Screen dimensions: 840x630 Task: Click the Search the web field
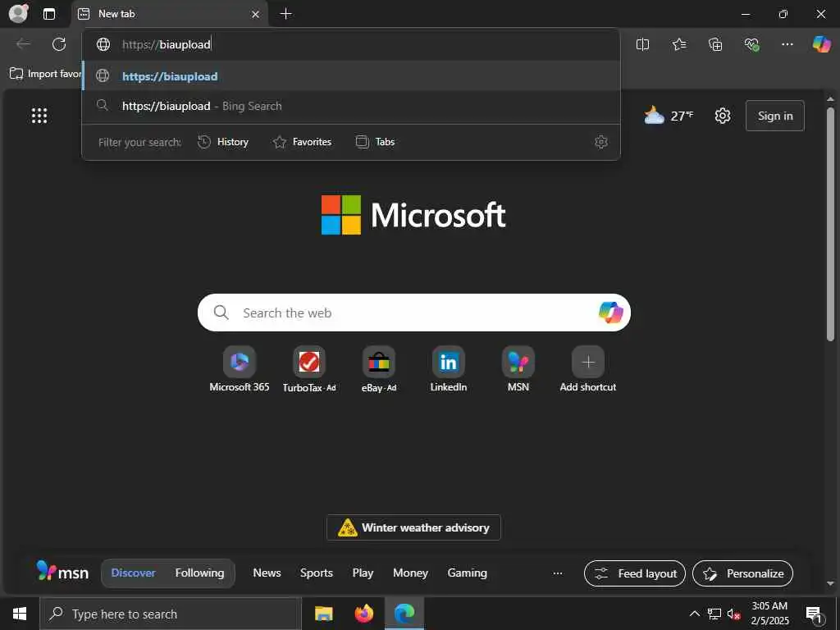(413, 313)
